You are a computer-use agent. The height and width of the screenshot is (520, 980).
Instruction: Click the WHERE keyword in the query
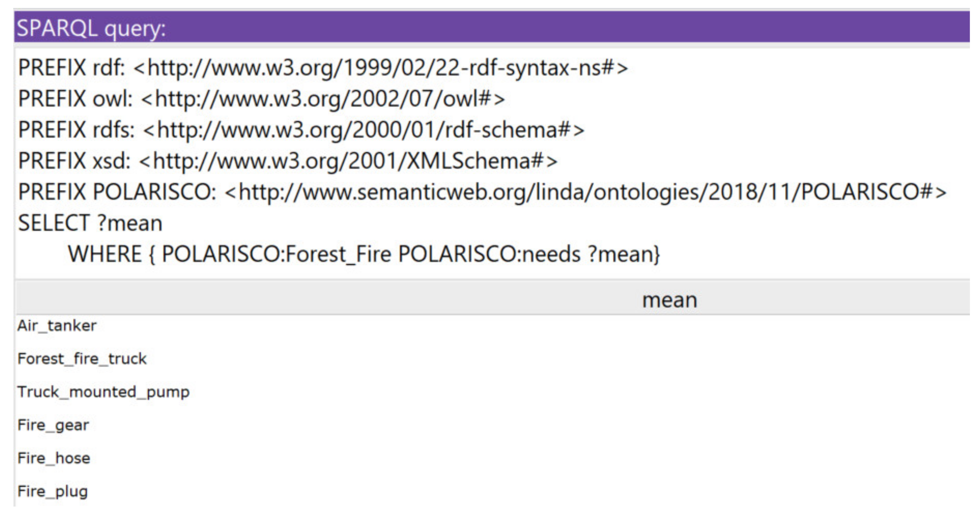(105, 254)
